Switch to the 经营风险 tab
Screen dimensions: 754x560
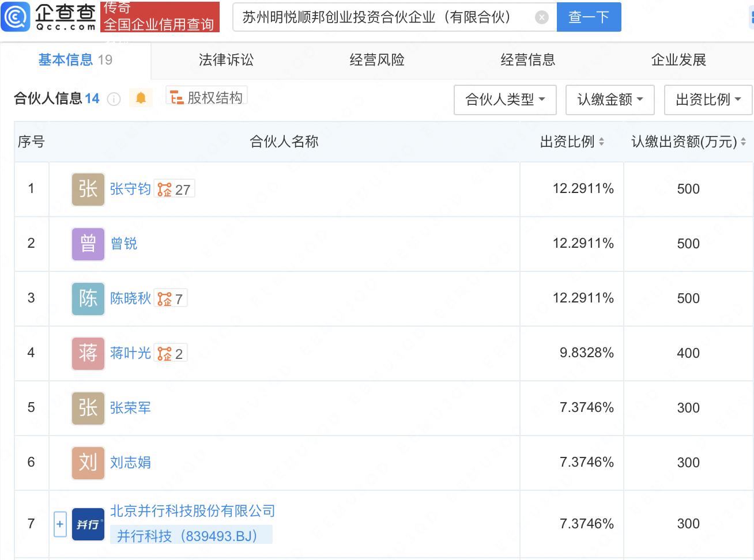[377, 60]
